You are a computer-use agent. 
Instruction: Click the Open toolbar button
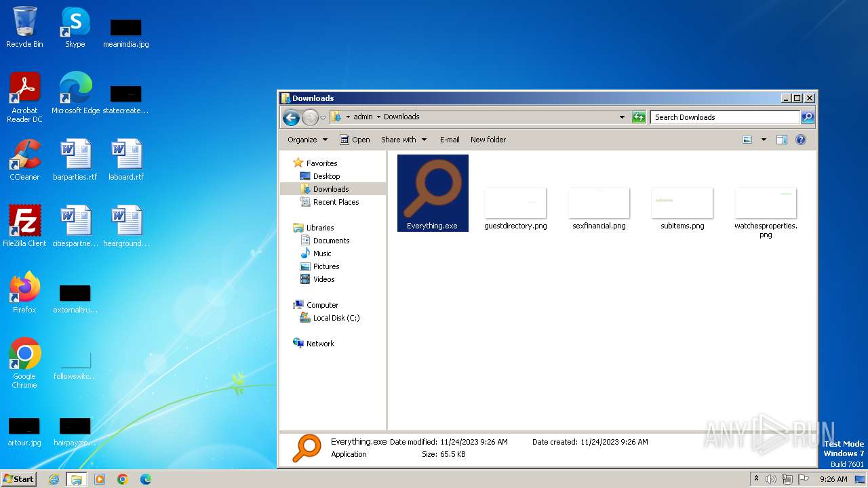[355, 140]
